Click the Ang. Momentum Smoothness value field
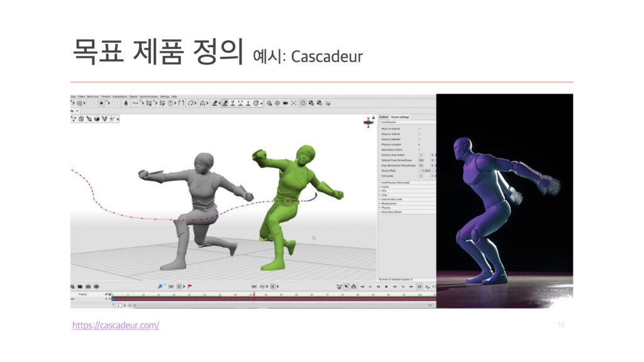 pos(421,165)
